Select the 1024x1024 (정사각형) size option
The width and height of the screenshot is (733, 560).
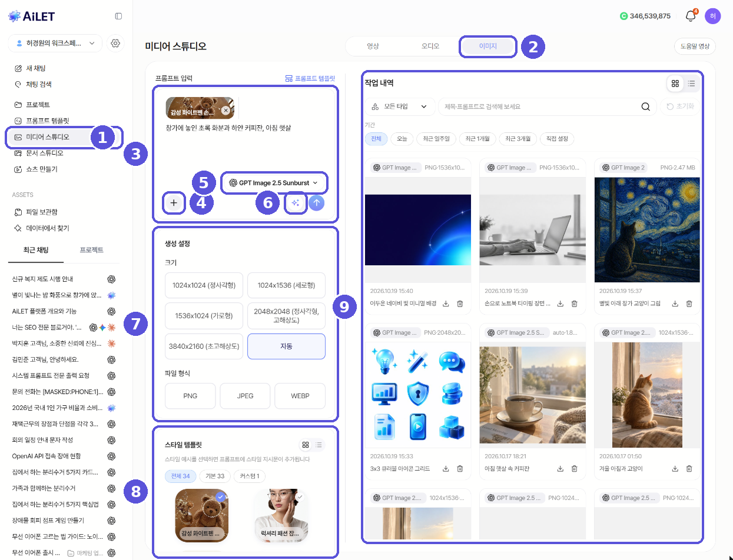pos(204,285)
